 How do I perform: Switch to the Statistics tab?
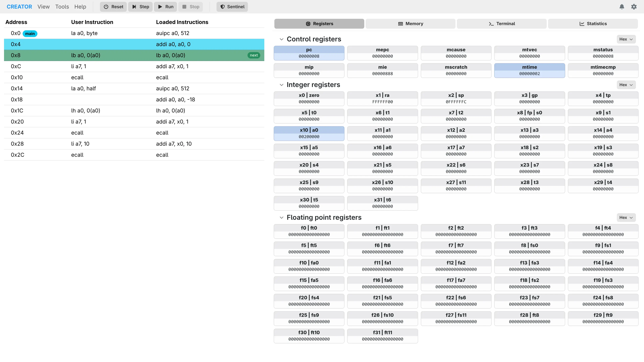coord(593,24)
